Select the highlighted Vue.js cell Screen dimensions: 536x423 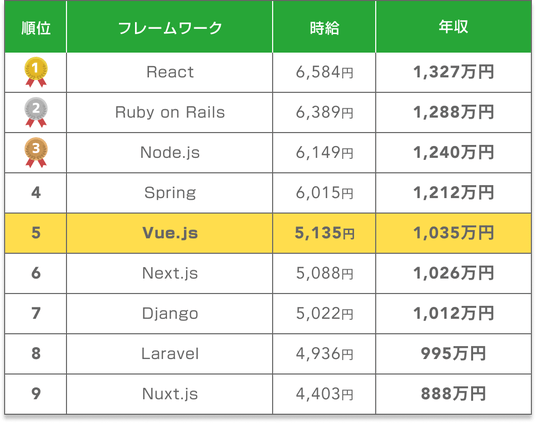[x=170, y=233]
